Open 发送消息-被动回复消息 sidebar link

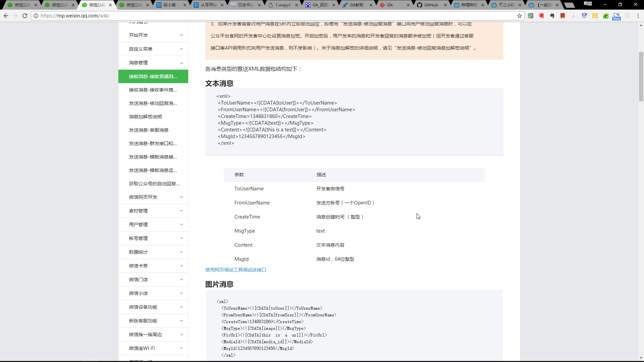(153, 103)
